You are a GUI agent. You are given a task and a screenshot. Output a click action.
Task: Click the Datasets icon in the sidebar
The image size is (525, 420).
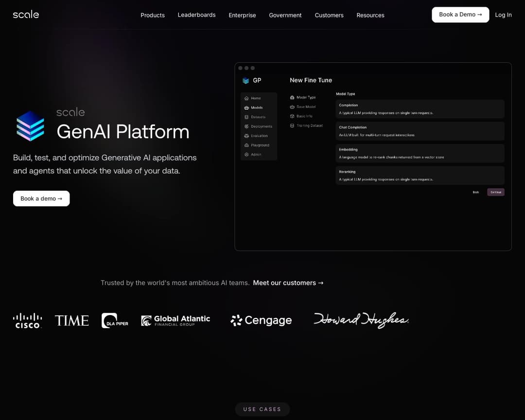(x=246, y=117)
